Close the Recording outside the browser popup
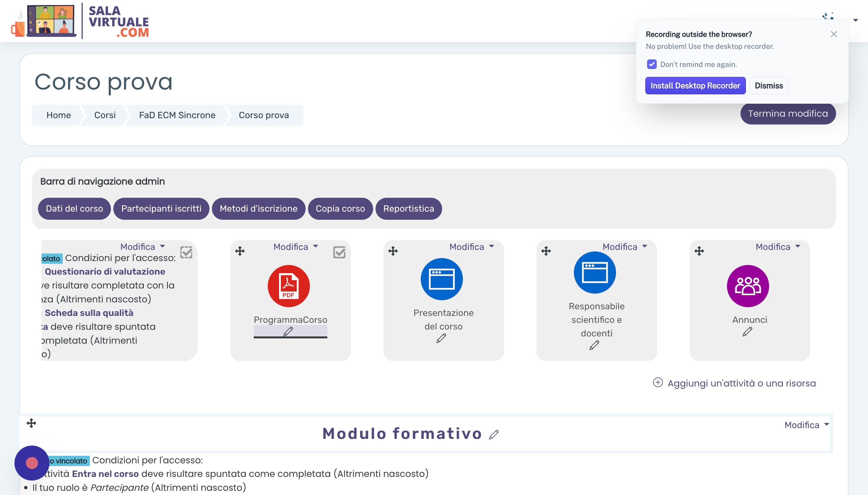 pos(834,34)
